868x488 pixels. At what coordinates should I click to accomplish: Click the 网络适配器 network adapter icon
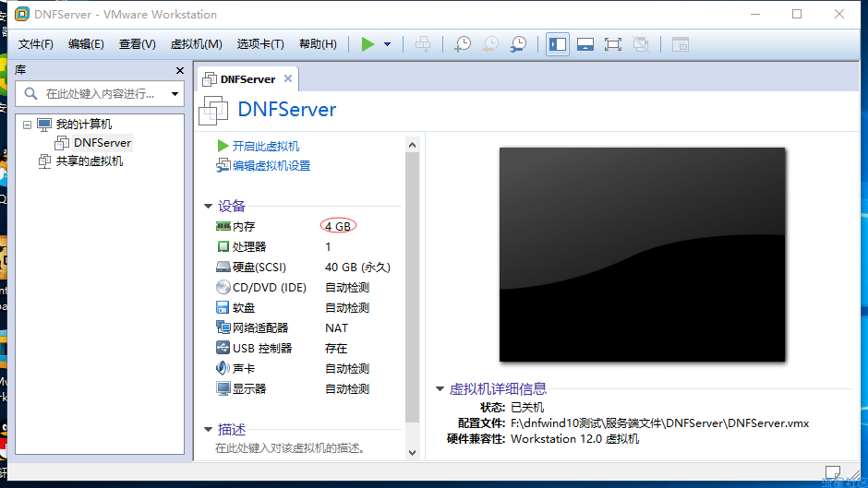[223, 327]
